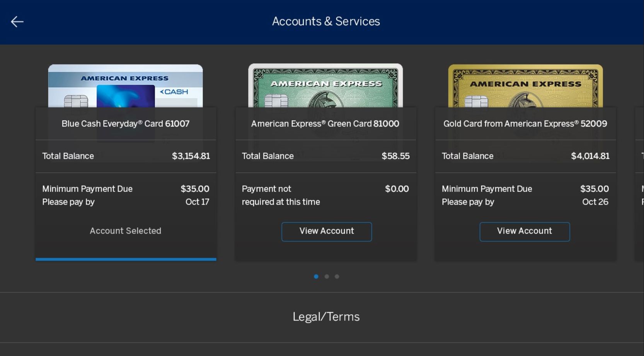View Account for Green Card 81000
The image size is (644, 356).
(x=327, y=232)
